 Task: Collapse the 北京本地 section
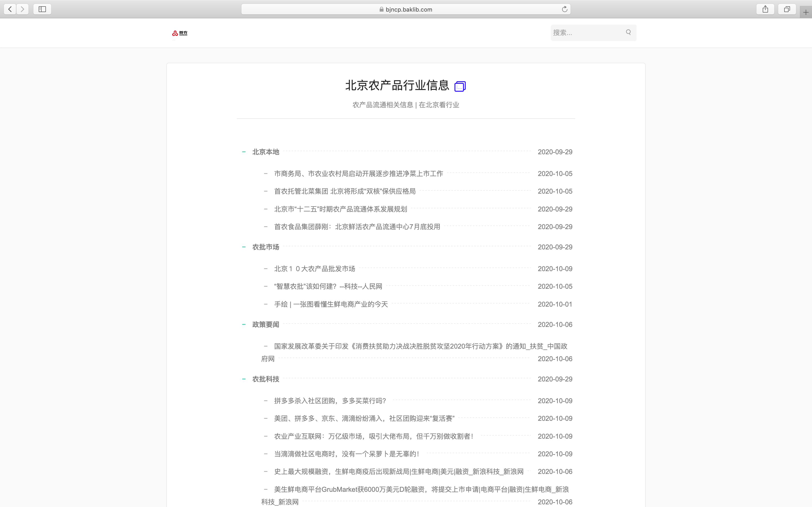(244, 152)
